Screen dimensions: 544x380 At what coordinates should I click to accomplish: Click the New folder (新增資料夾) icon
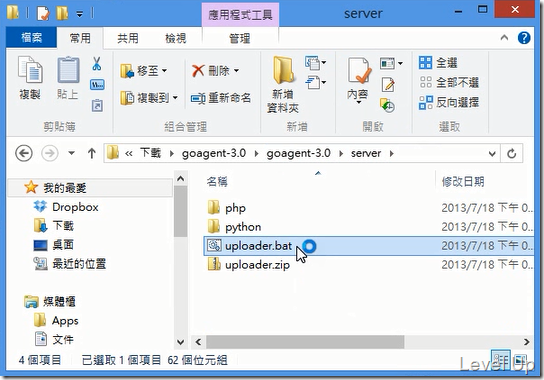click(x=283, y=70)
